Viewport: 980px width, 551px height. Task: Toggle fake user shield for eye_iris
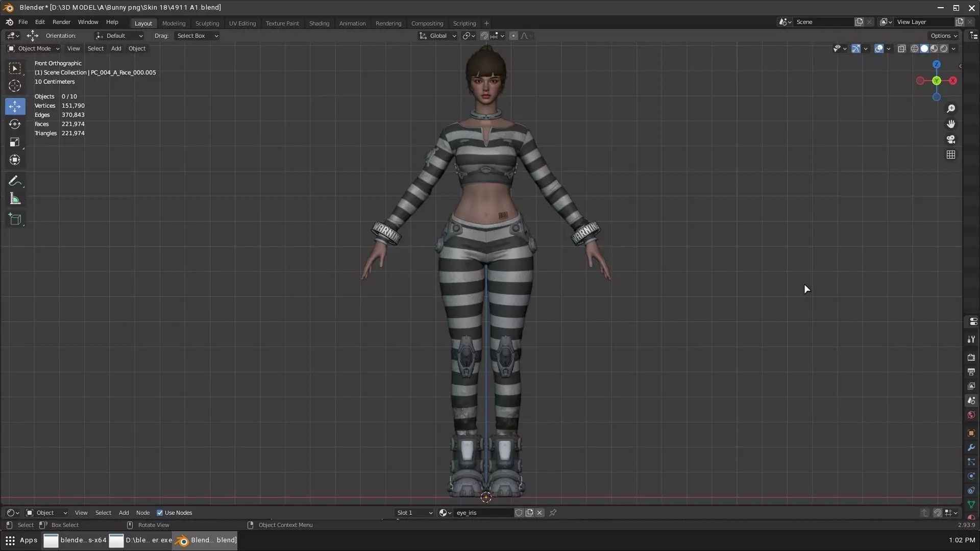click(519, 513)
